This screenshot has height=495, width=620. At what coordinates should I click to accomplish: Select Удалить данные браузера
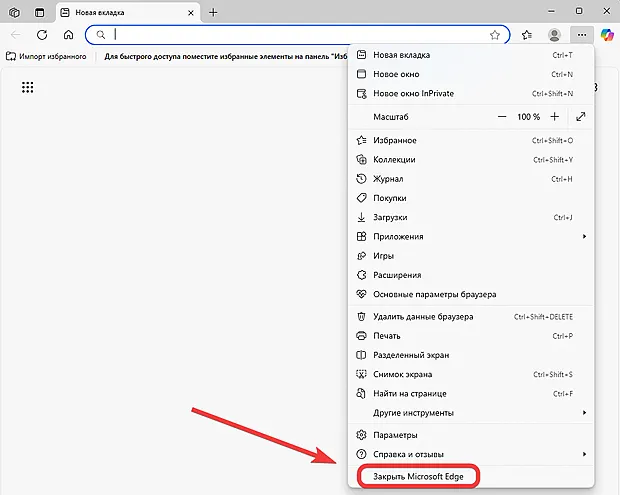[471, 317]
